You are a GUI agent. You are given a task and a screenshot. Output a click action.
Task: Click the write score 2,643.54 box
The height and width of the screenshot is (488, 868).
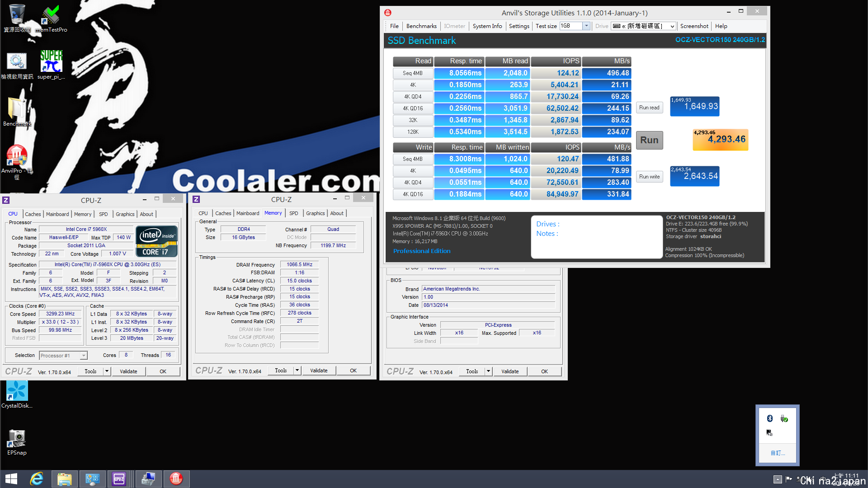[x=695, y=176]
